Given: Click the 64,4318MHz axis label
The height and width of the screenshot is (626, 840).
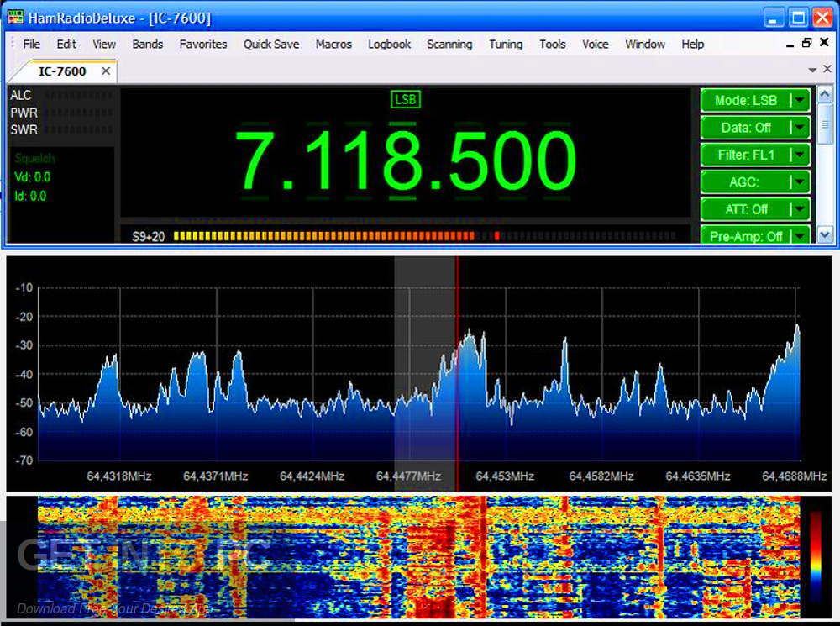Looking at the screenshot, I should click(x=119, y=476).
